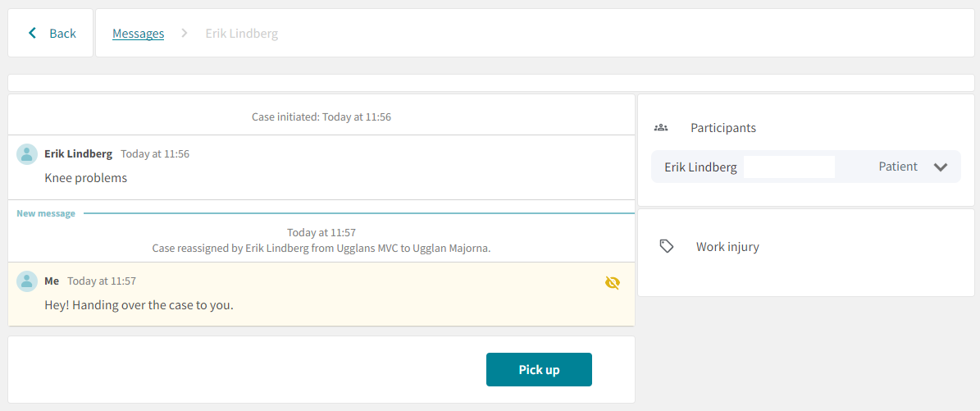Click the Pick up button
Screen dimensions: 980x411
(539, 370)
